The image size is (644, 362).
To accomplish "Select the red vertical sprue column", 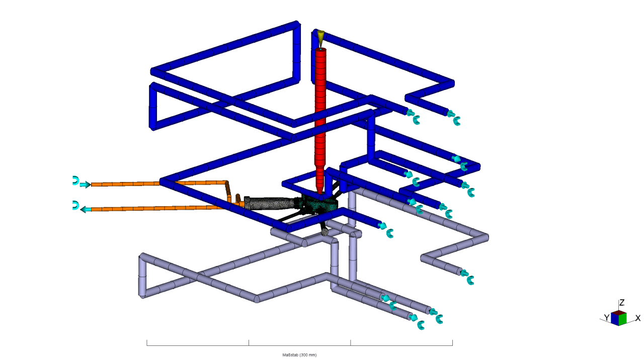I will tap(320, 121).
